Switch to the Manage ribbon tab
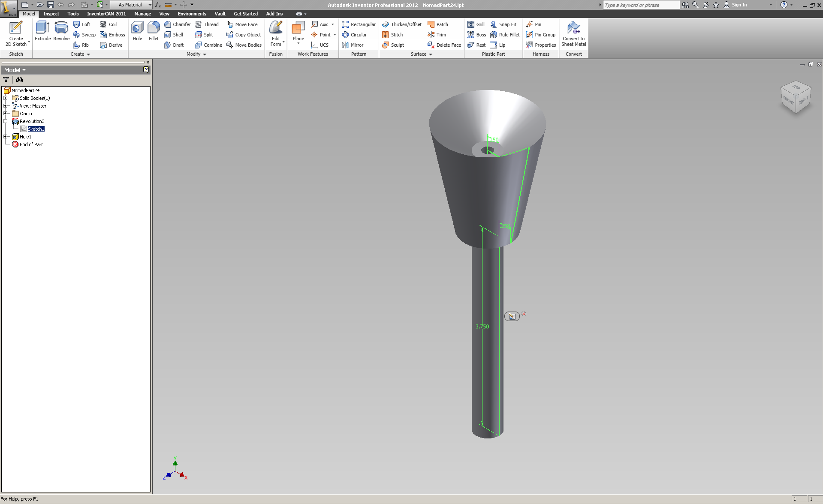Screen dimensions: 823x504 143,14
